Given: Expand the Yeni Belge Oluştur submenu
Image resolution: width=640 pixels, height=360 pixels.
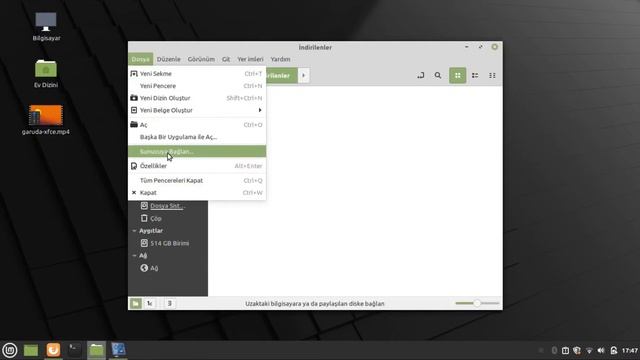Looking at the screenshot, I should coord(197,110).
